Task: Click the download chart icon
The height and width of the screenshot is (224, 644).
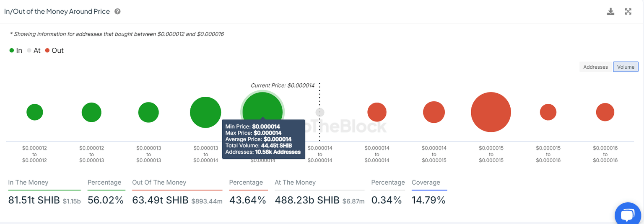Action: (x=610, y=12)
